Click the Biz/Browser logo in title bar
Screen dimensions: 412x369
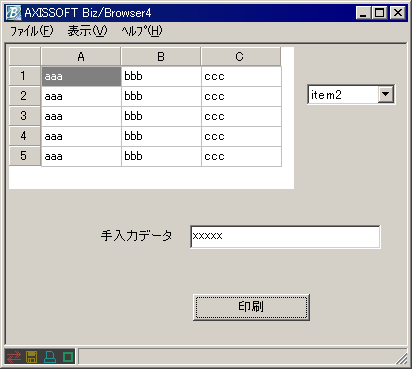click(13, 13)
